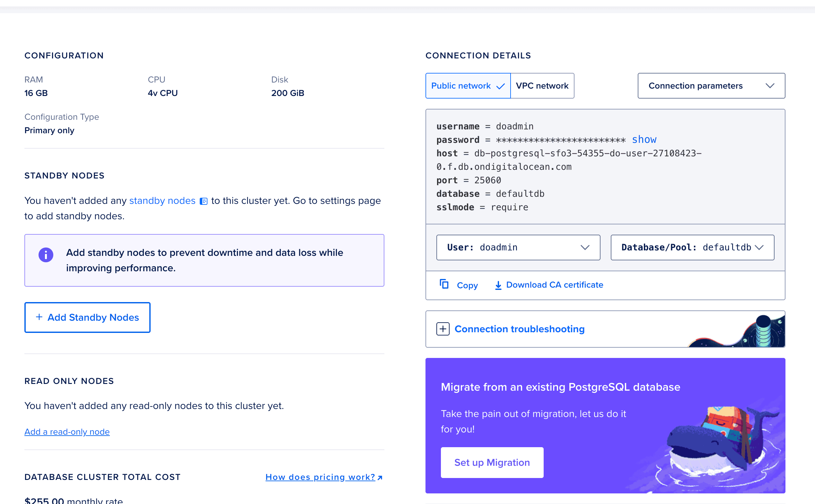The image size is (815, 504).
Task: Click the plus icon in Add Standby Nodes
Action: (39, 317)
